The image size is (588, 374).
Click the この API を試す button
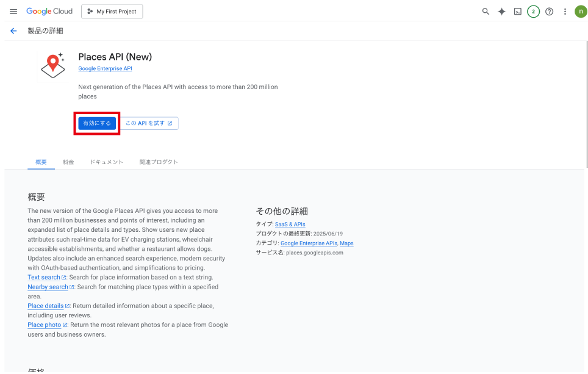149,123
